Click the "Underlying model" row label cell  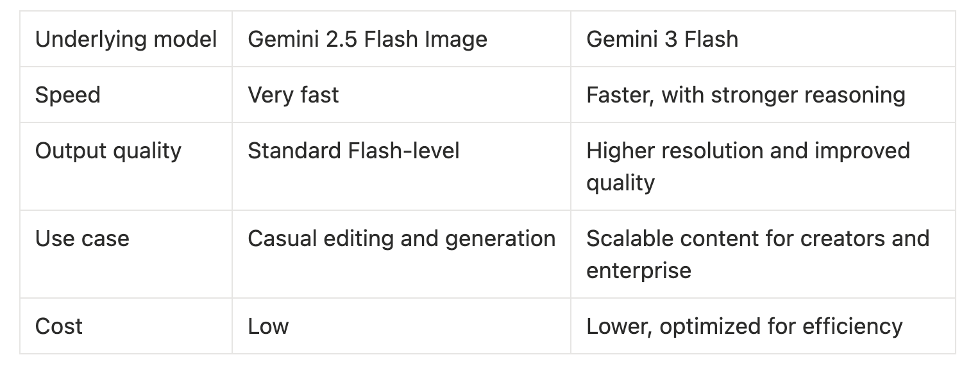(x=126, y=39)
